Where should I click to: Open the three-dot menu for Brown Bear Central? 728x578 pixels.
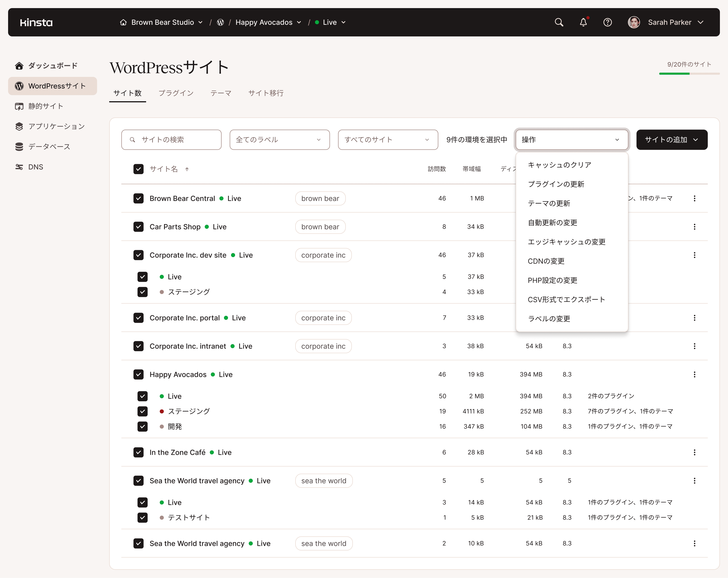[x=695, y=198]
